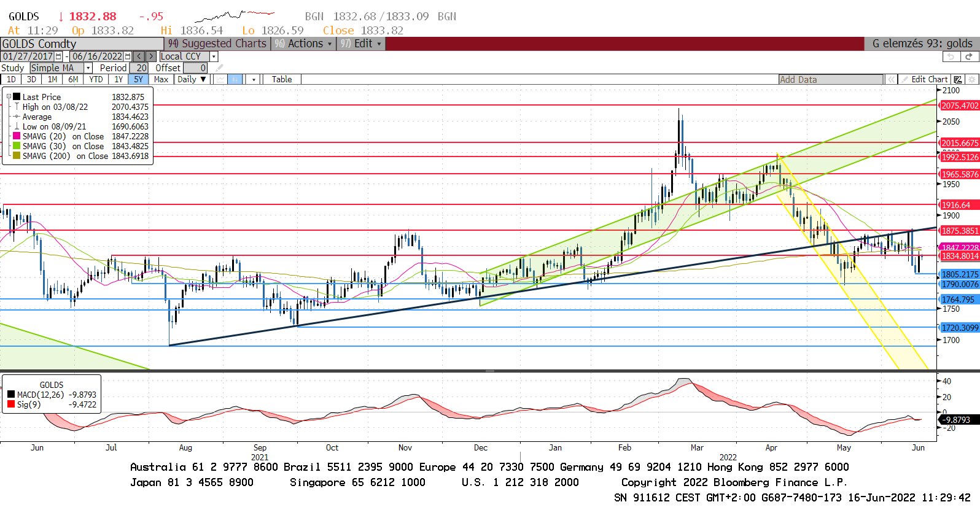Open the Actions menu
The height and width of the screenshot is (518, 980).
[303, 44]
